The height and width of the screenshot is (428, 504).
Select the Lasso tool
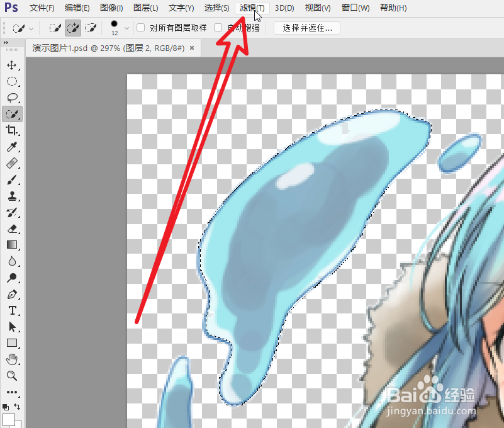[12, 98]
